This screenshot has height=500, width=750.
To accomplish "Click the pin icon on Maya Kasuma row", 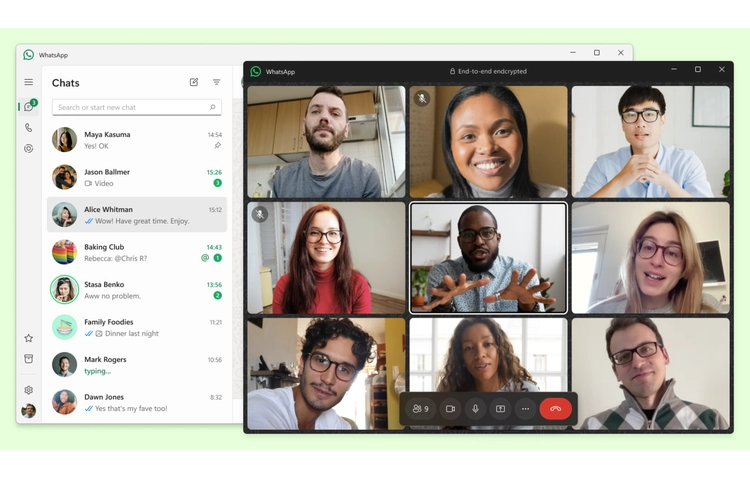I will 218,145.
